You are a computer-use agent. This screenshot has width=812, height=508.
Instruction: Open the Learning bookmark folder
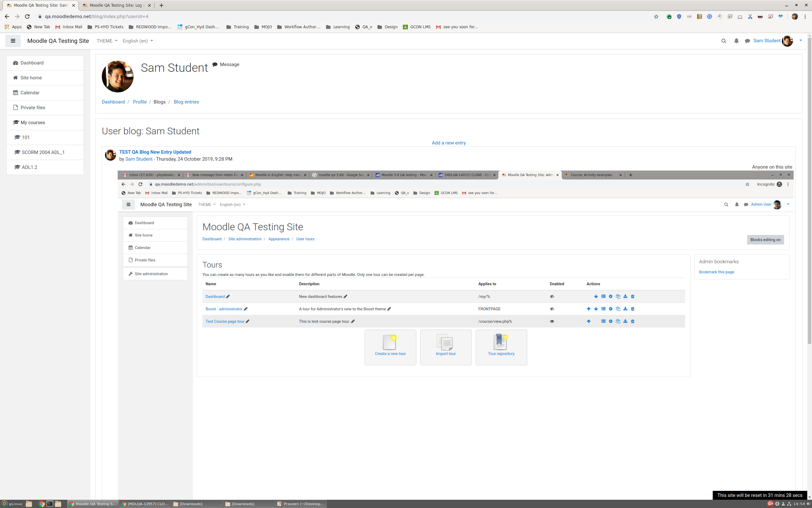(x=337, y=27)
